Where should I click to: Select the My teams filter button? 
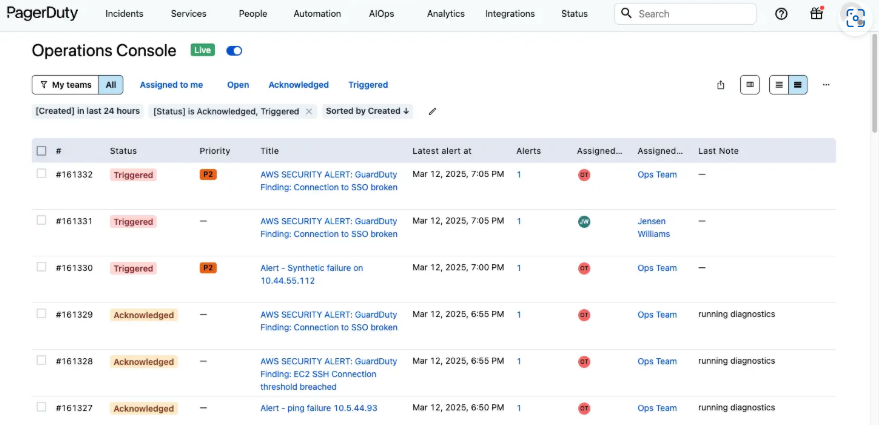[65, 85]
